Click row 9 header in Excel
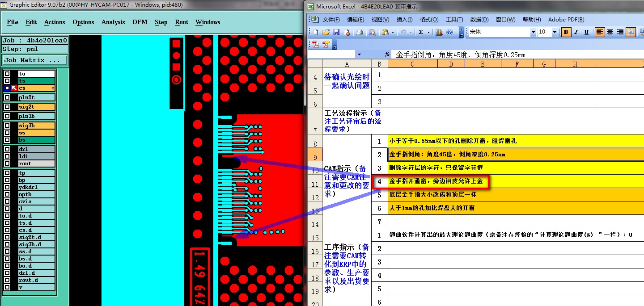644x306 pixels. pos(315,155)
